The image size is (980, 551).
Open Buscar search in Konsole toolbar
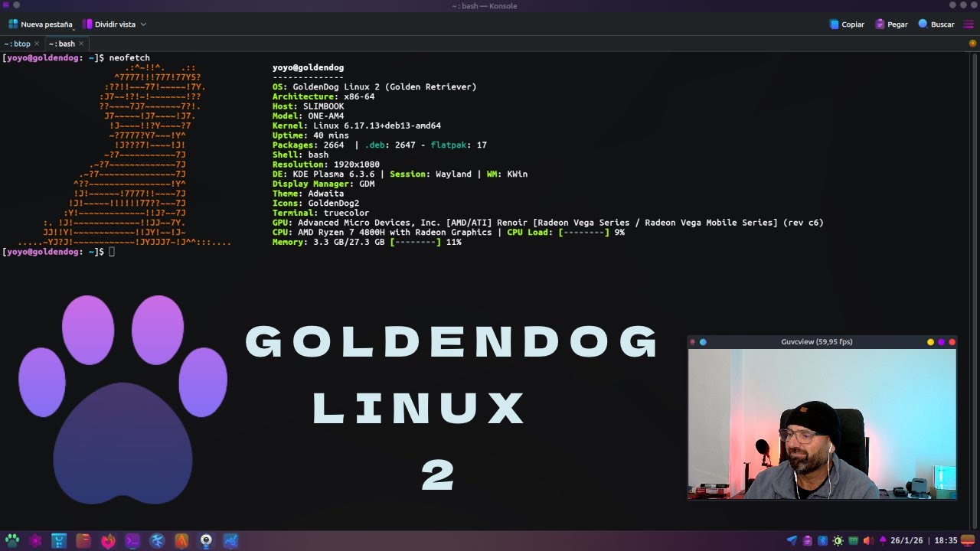pyautogui.click(x=936, y=24)
